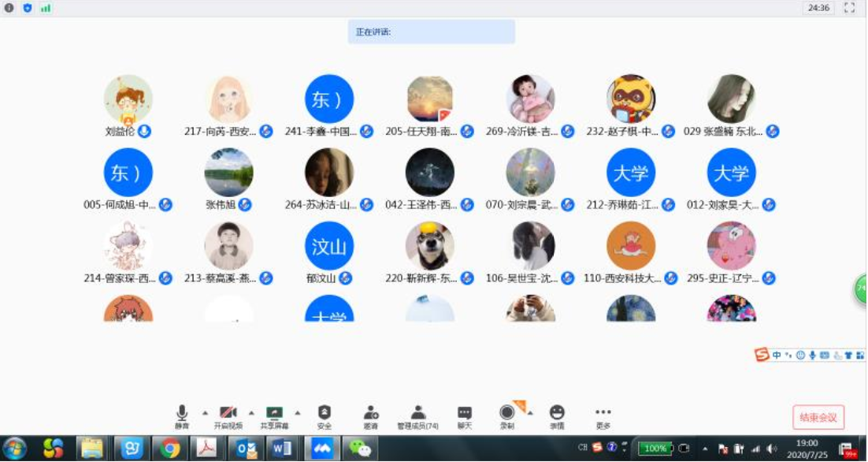This screenshot has height=462, width=868.
Task: Start screen sharing with 共享屏幕
Action: pos(274,415)
